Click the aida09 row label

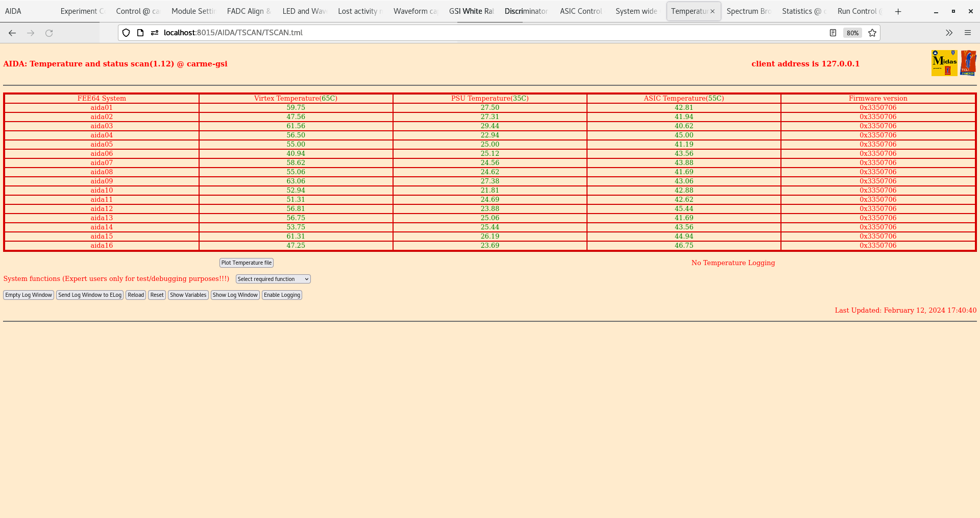(102, 181)
